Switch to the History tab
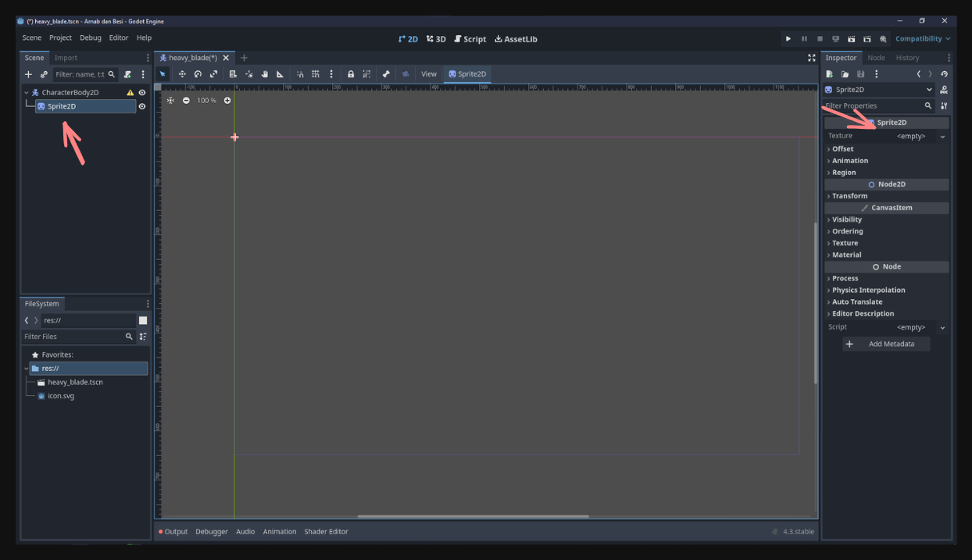972x560 pixels. click(x=907, y=58)
